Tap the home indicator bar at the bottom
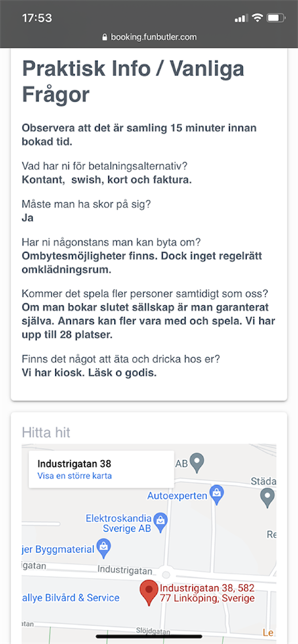This screenshot has height=644, width=298. 149,636
